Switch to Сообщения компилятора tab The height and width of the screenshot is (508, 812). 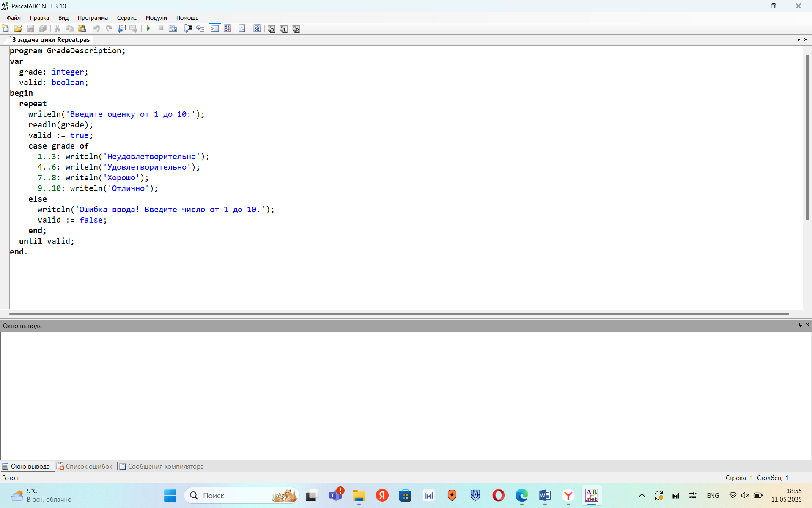[x=162, y=466]
